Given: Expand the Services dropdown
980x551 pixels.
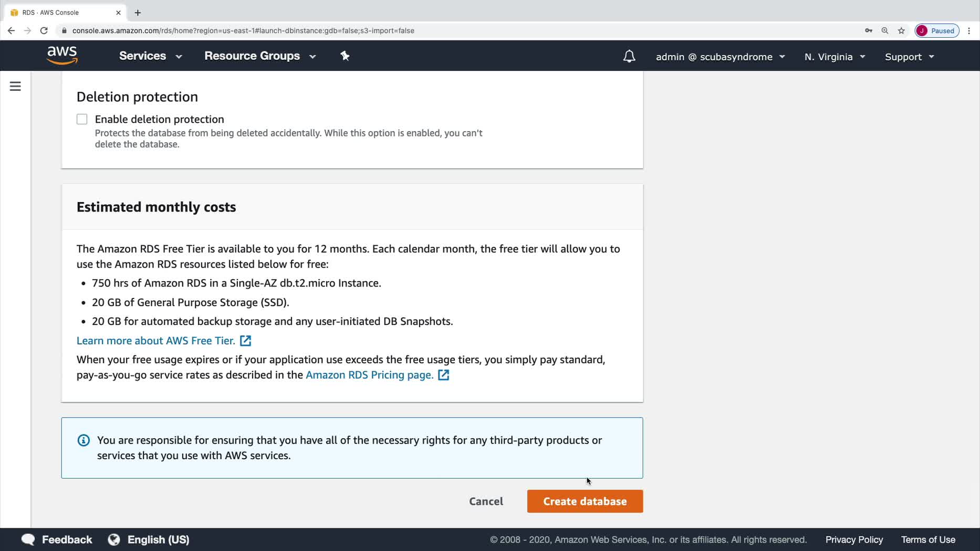Looking at the screenshot, I should pos(150,56).
